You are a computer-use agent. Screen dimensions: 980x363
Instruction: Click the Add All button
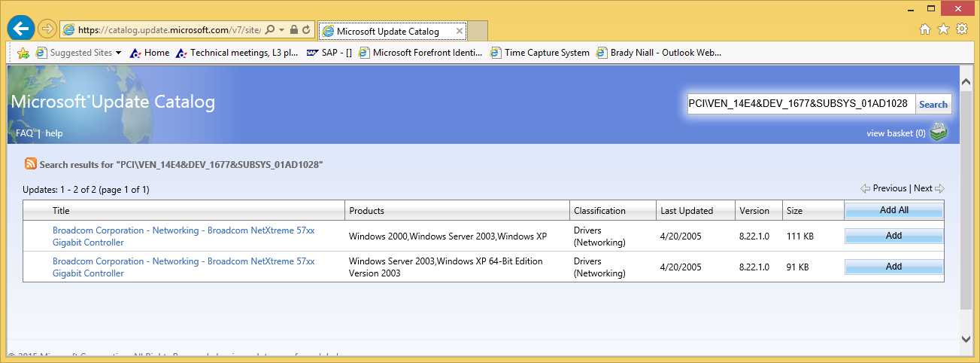pyautogui.click(x=894, y=210)
